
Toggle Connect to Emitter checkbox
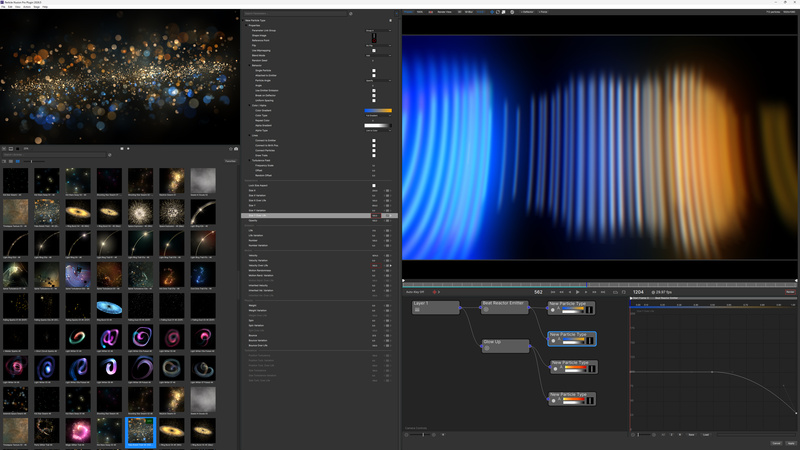374,140
